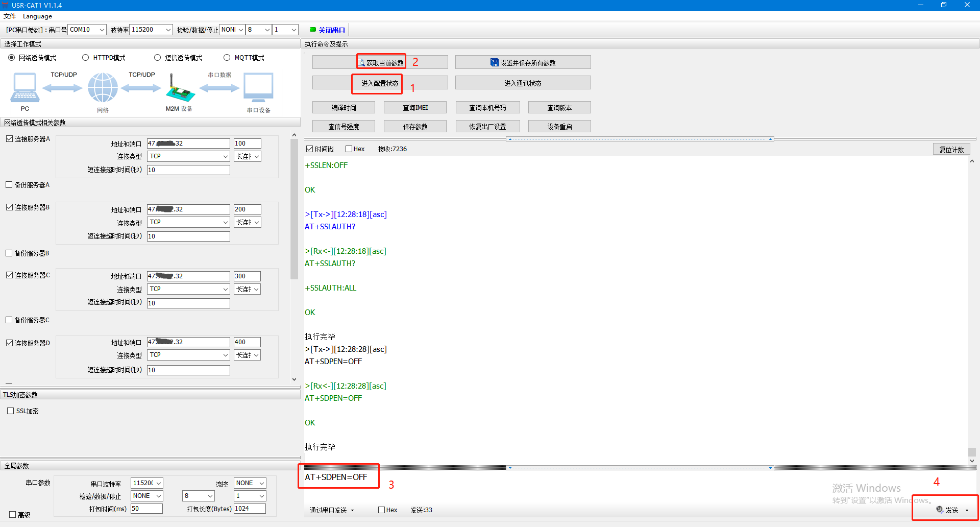Click the PC laptop icon in diagram
The image size is (980, 527).
[x=24, y=87]
